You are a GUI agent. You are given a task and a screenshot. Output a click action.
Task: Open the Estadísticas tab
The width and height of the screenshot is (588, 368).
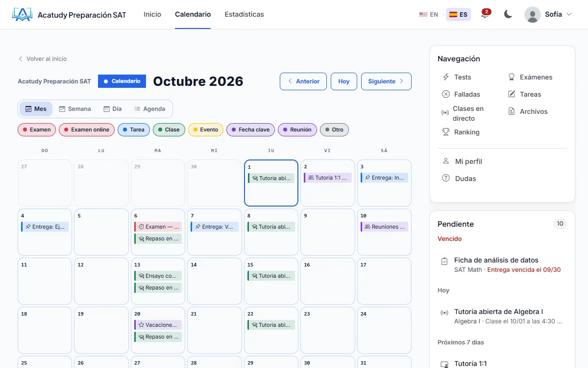pyautogui.click(x=245, y=15)
